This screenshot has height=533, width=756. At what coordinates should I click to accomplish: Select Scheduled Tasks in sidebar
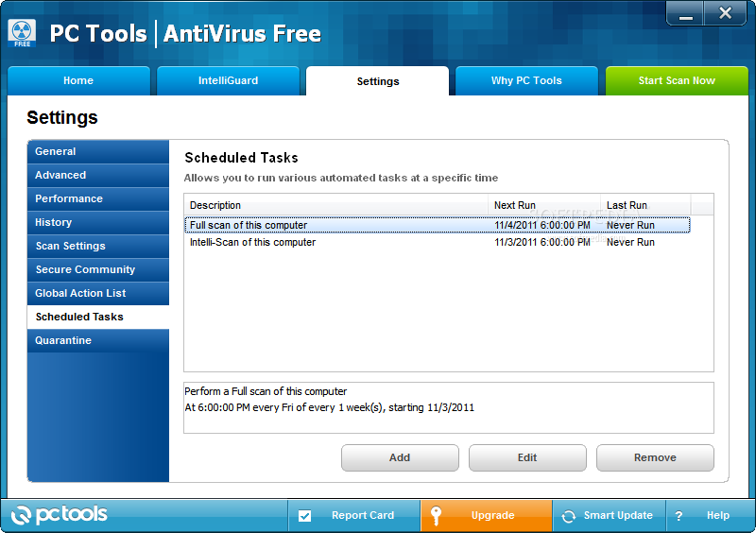coord(98,317)
